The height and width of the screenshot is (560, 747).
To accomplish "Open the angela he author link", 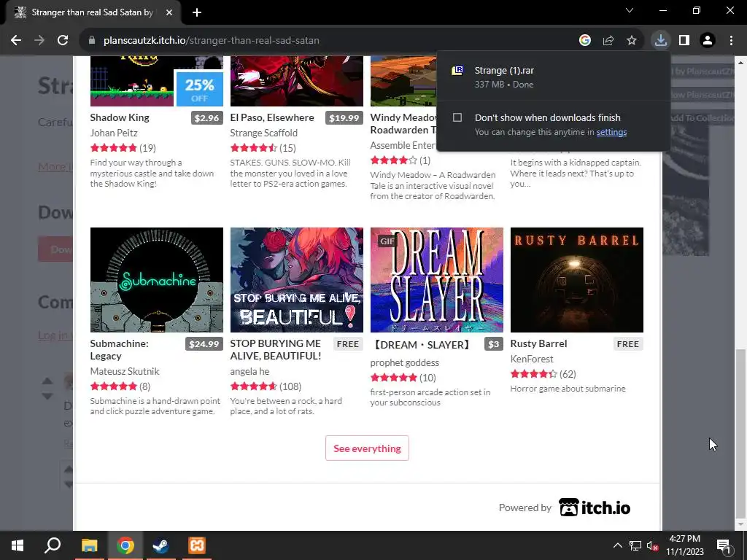I will pyautogui.click(x=249, y=371).
